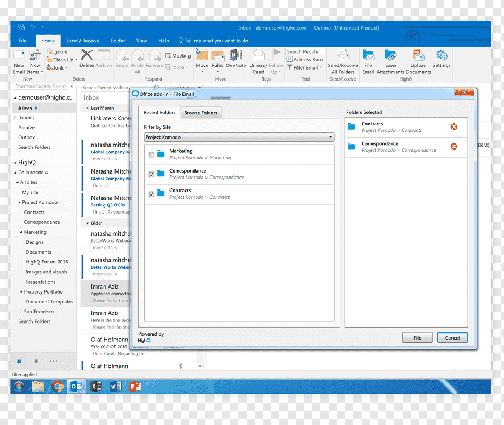Select the Inbox folder

[x=44, y=107]
